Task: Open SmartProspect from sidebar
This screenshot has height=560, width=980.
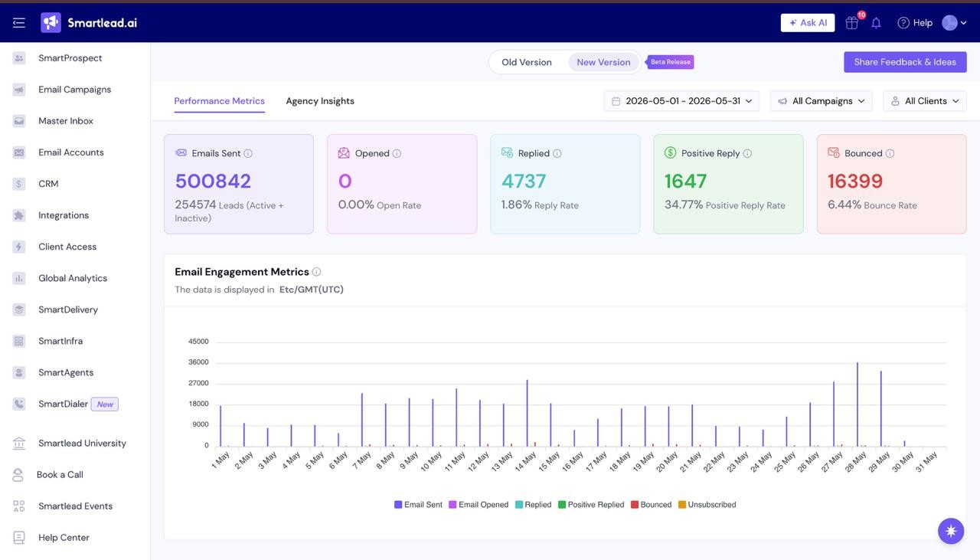Action: tap(70, 58)
